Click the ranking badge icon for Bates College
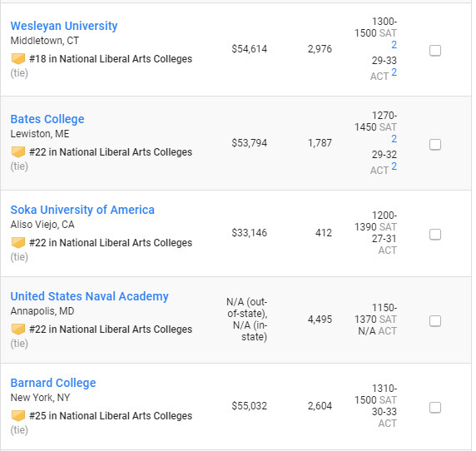 (18, 151)
